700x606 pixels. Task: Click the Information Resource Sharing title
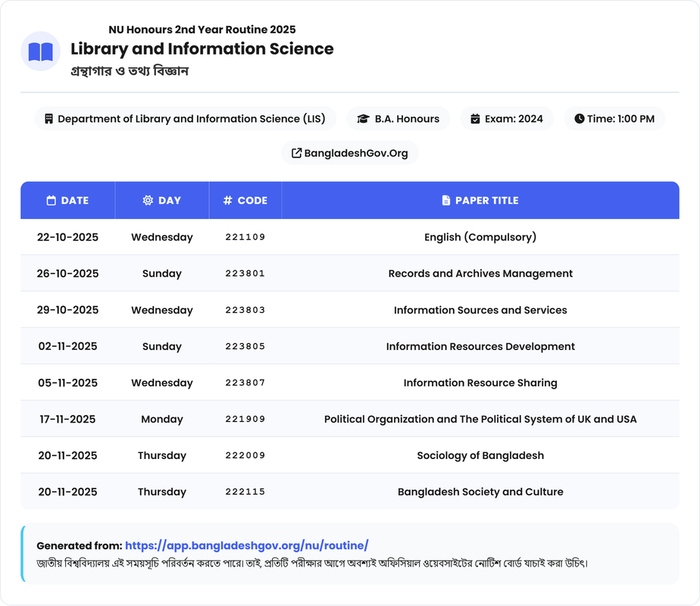pos(480,383)
